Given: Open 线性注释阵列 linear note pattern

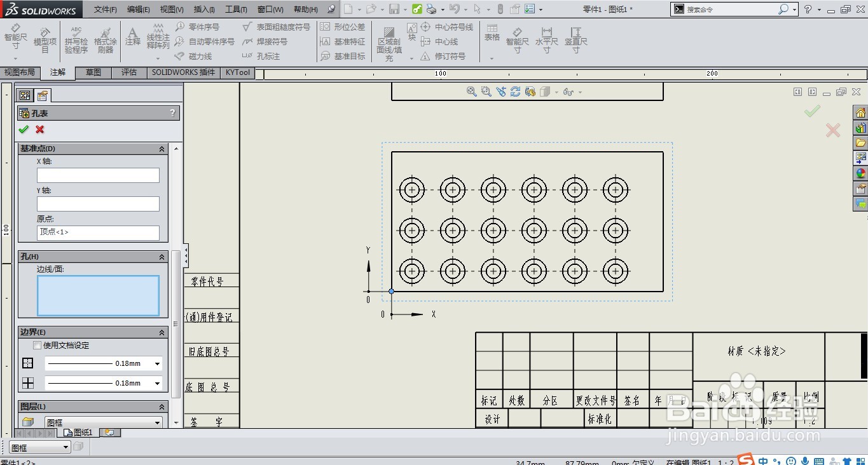Looking at the screenshot, I should [x=158, y=37].
